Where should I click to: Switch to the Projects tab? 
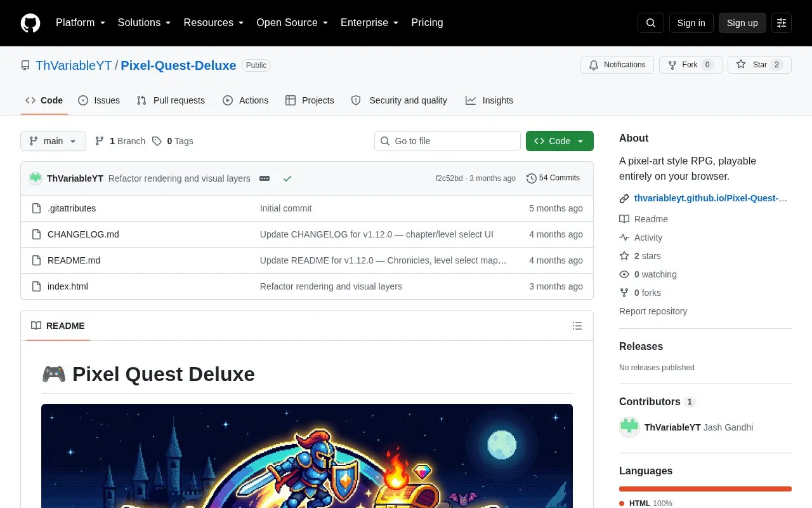click(x=310, y=100)
